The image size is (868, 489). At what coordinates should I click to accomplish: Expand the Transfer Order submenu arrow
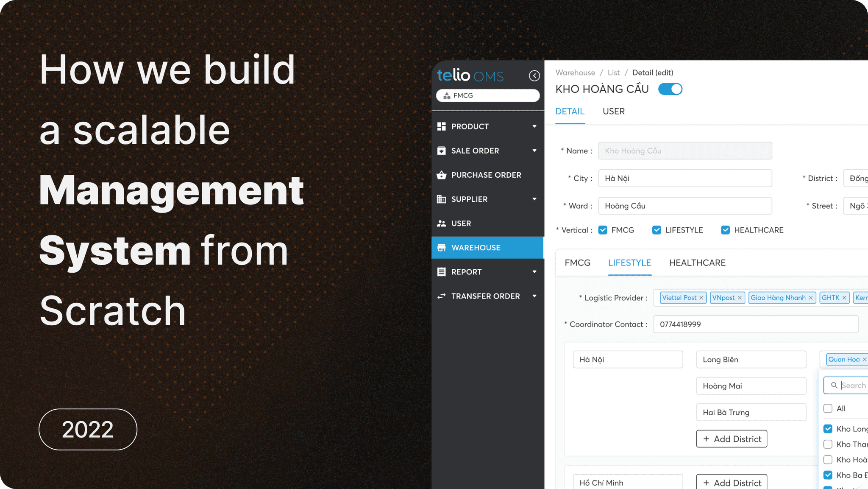534,296
